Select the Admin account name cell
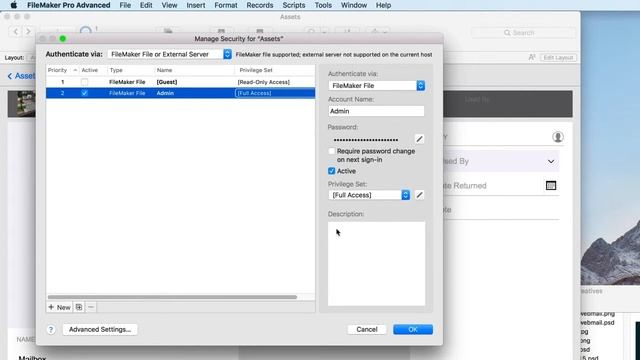This screenshot has height=360, width=640. coord(165,93)
